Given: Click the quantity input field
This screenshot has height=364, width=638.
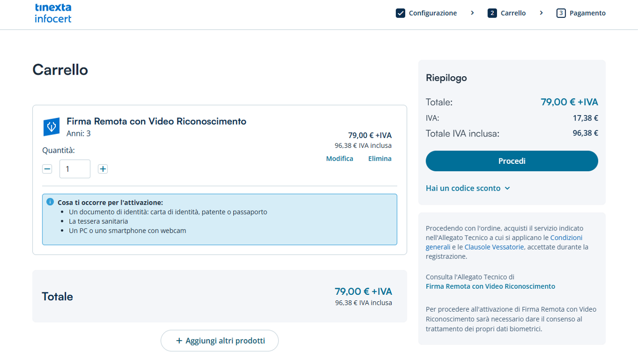Looking at the screenshot, I should 75,169.
